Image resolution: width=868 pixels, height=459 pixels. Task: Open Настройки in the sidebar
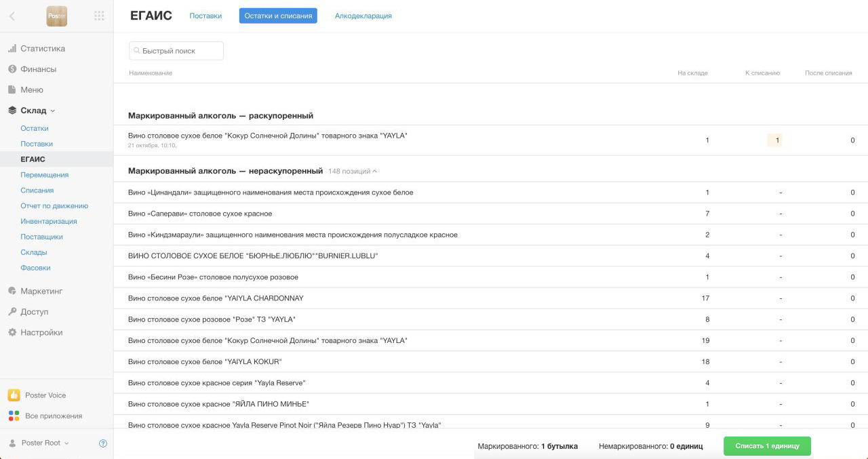(41, 332)
